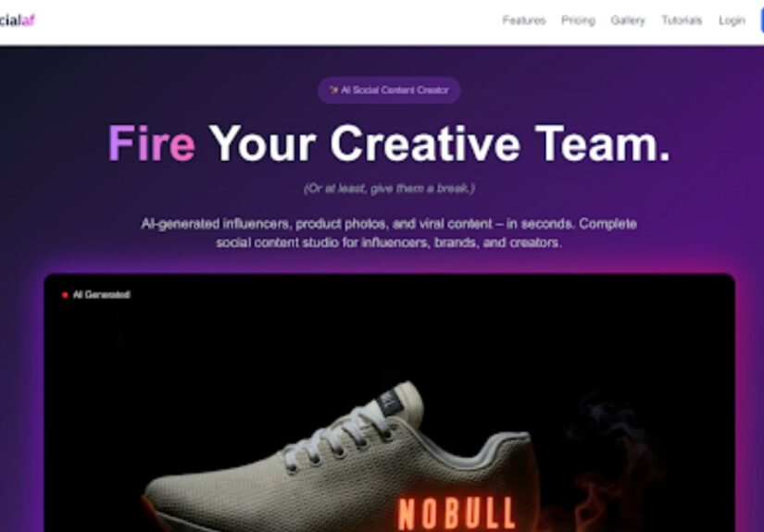Click the sparkle icon in the badge

[x=333, y=90]
